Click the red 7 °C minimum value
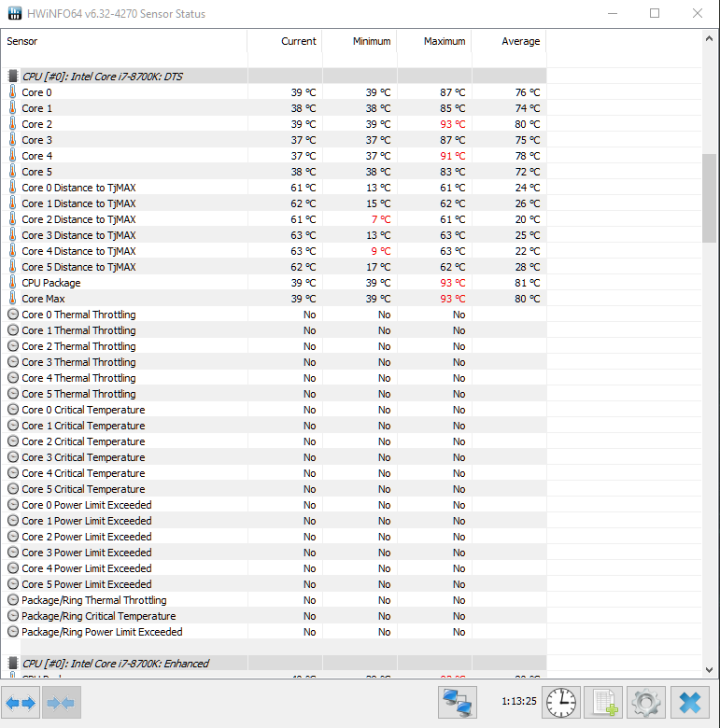The image size is (720, 728). [381, 219]
